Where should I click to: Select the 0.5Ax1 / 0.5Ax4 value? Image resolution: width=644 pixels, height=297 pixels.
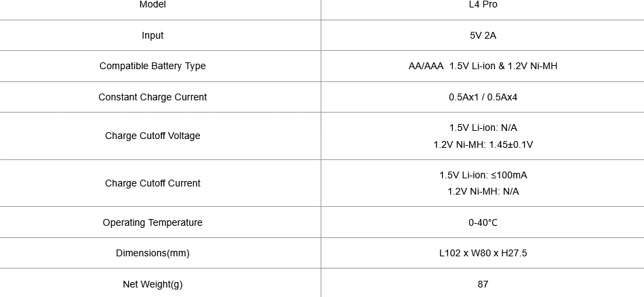(483, 98)
